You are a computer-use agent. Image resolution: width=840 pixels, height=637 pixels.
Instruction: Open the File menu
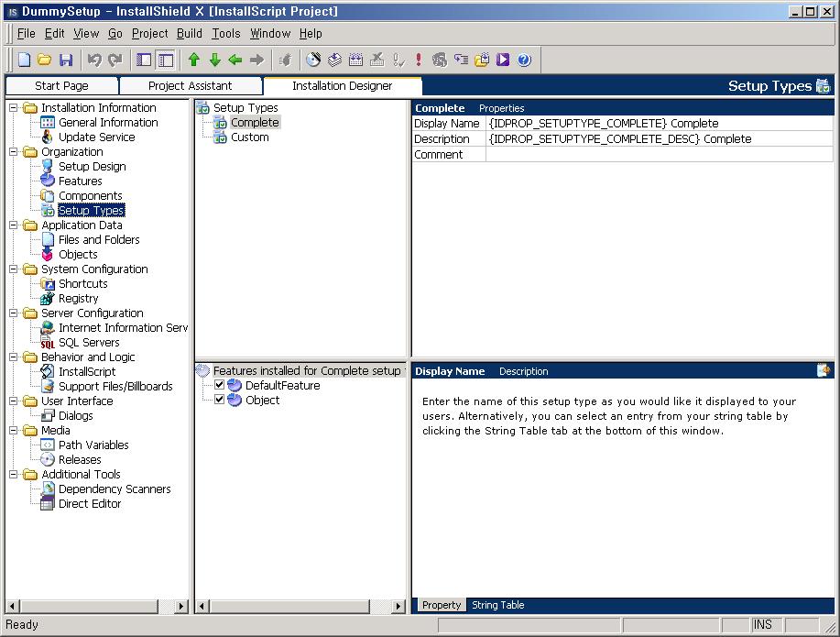(26, 34)
